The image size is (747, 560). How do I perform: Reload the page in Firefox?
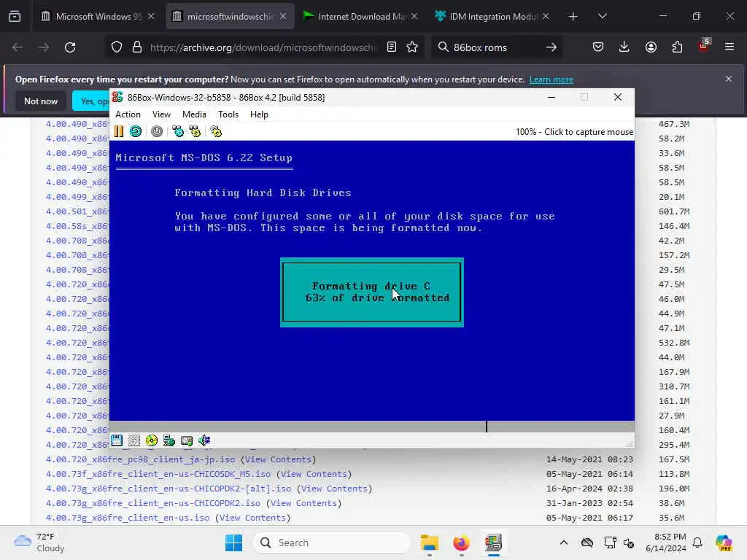click(70, 47)
